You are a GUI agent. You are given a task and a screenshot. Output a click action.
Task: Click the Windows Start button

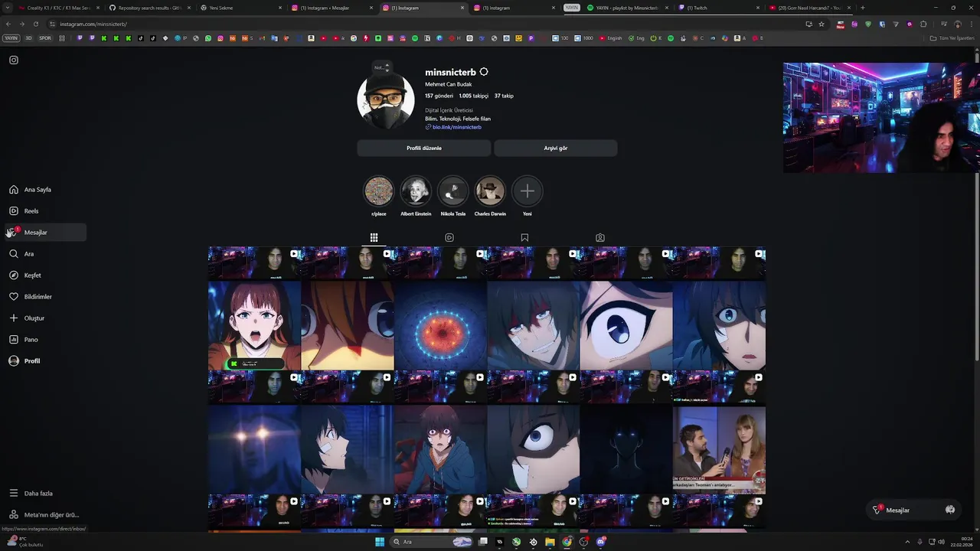[379, 542]
